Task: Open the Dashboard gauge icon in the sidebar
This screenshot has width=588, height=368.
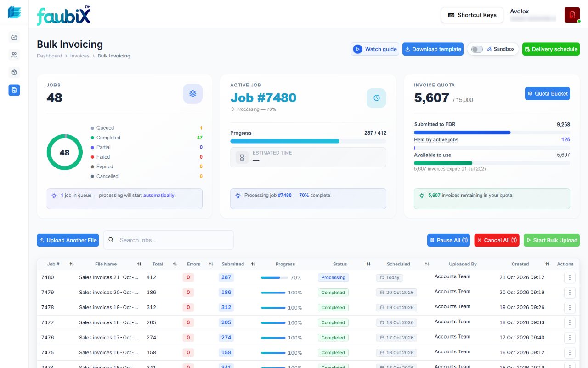Action: 14,38
